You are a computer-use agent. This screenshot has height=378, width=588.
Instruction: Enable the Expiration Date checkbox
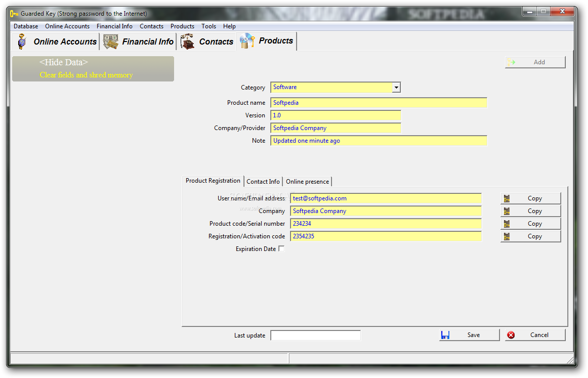pos(282,248)
